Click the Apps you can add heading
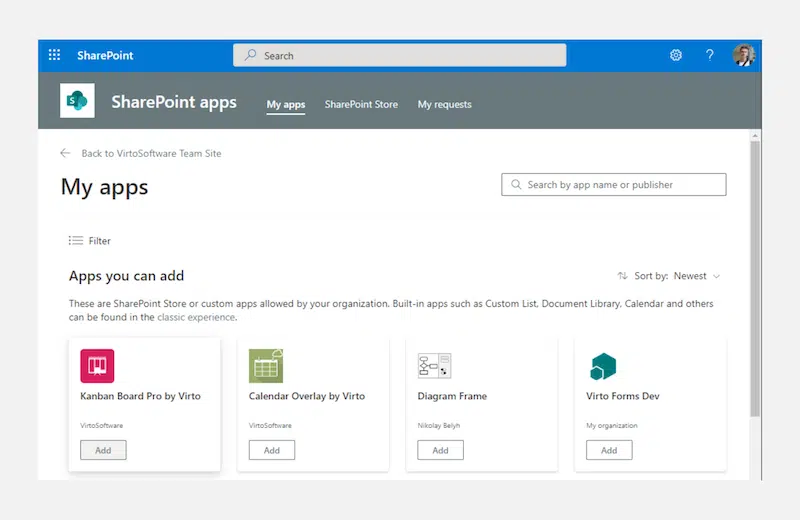 coord(127,276)
